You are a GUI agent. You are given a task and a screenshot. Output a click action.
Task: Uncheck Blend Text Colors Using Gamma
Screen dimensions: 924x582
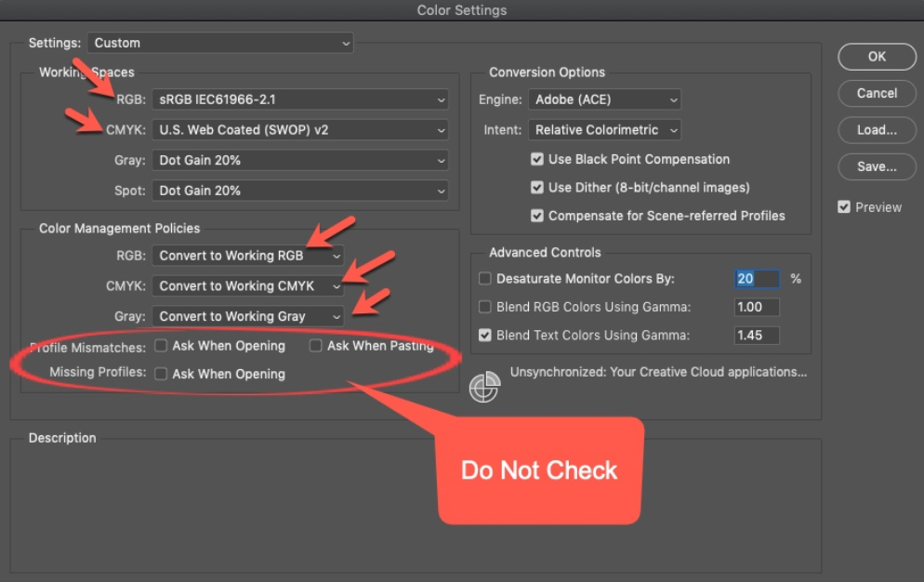click(485, 336)
